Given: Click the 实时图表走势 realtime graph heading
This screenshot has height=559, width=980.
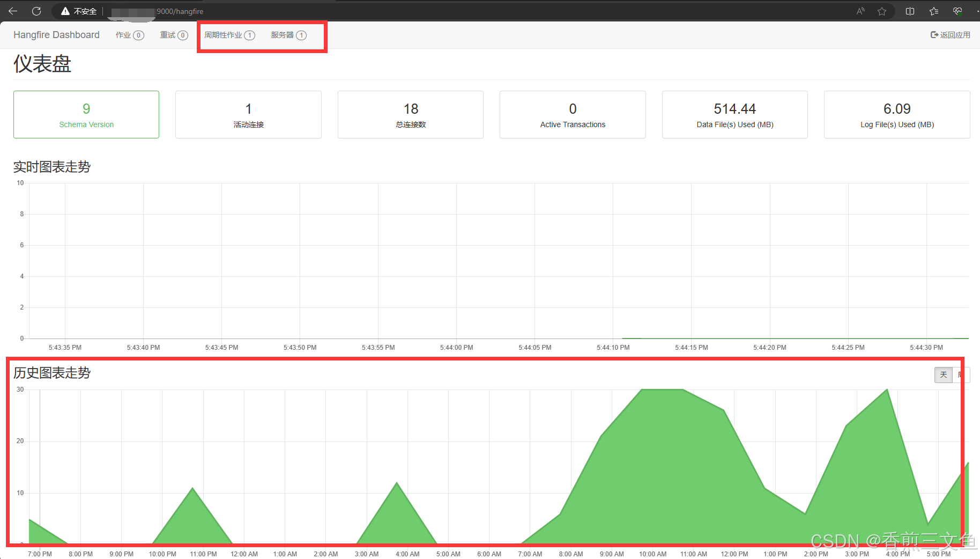Looking at the screenshot, I should coord(52,167).
